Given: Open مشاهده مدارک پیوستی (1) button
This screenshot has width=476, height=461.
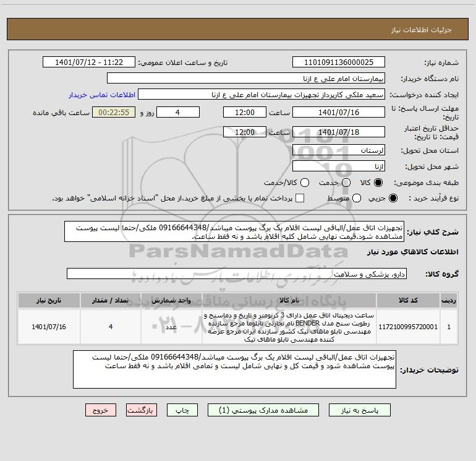Looking at the screenshot, I should coord(263,410).
